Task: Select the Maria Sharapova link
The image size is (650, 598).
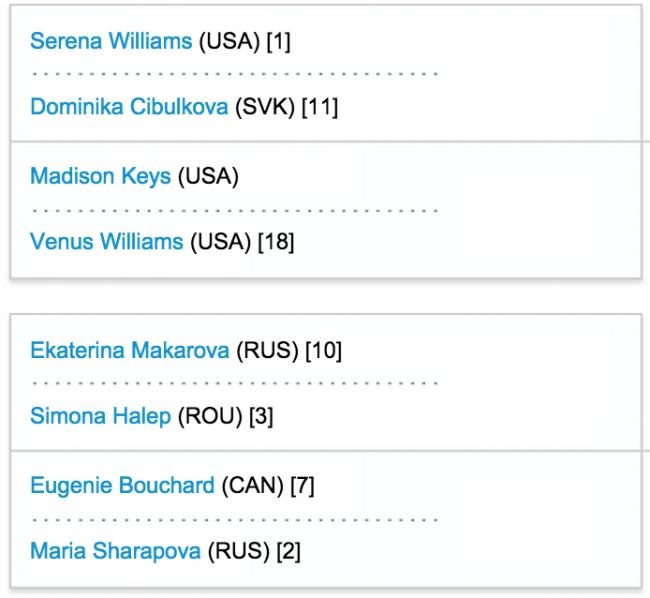Action: 115,550
